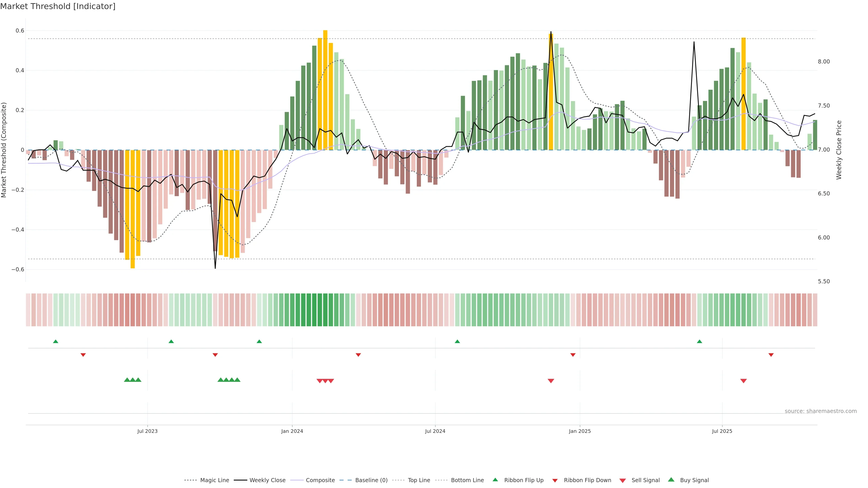
Task: Click the last red ribbon flip down marker
Action: tap(771, 355)
